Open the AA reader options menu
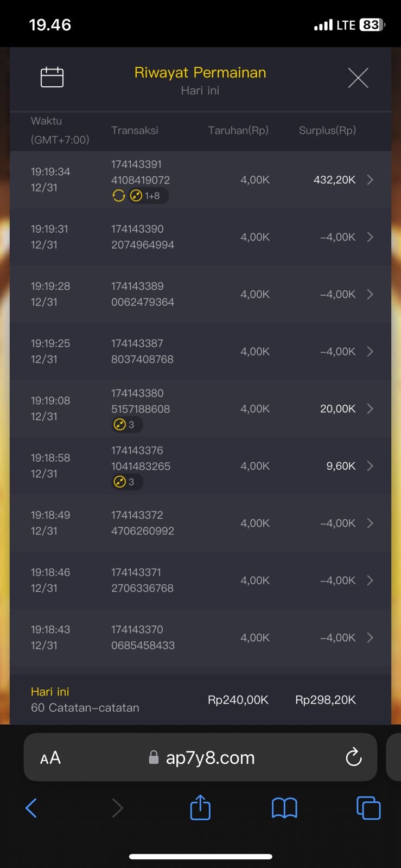401x868 pixels. (x=50, y=758)
